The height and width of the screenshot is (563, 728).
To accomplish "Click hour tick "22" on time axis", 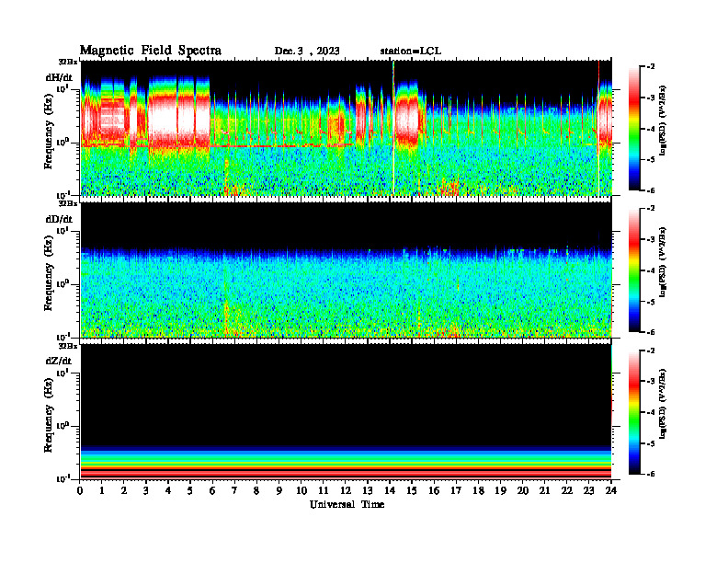I will coord(566,490).
